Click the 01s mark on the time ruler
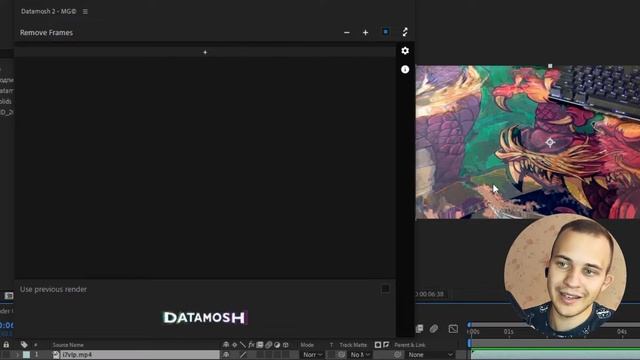The image size is (640, 360). click(x=509, y=331)
